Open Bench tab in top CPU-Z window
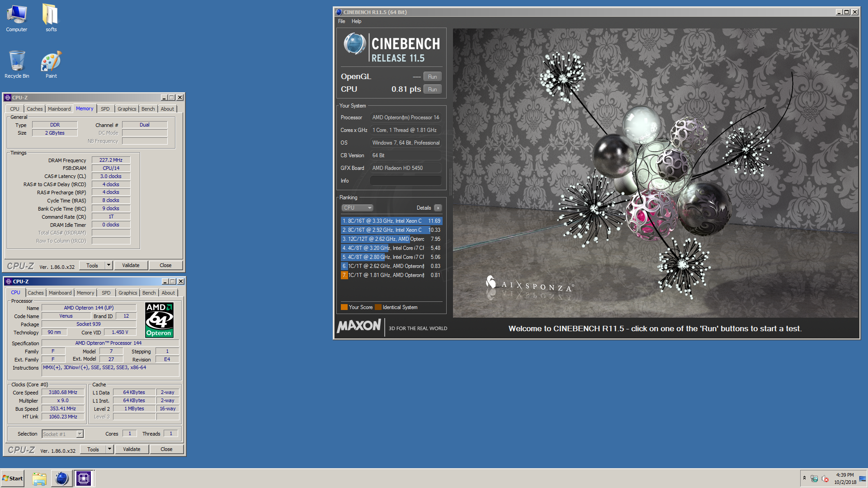This screenshot has width=868, height=488. pos(148,109)
